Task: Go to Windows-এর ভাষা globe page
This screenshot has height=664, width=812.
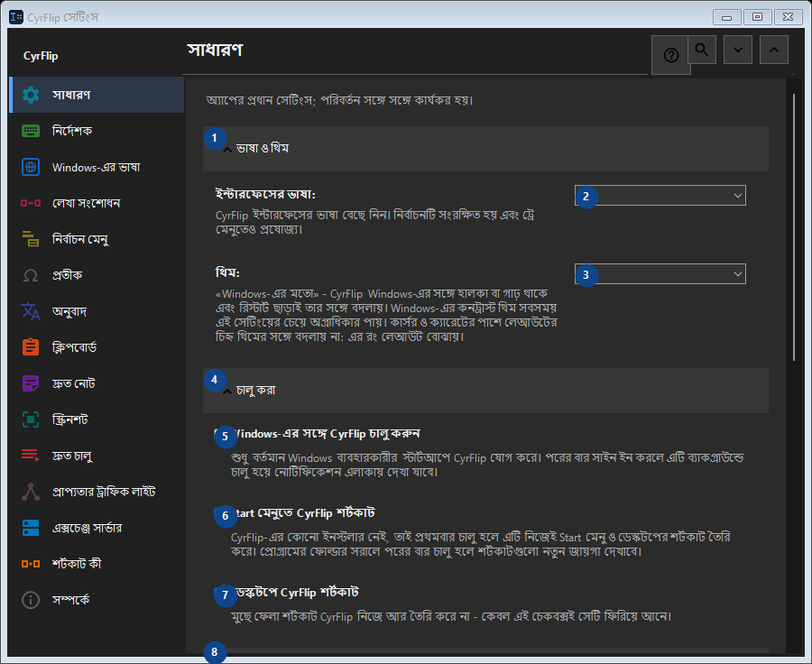Action: 97,167
